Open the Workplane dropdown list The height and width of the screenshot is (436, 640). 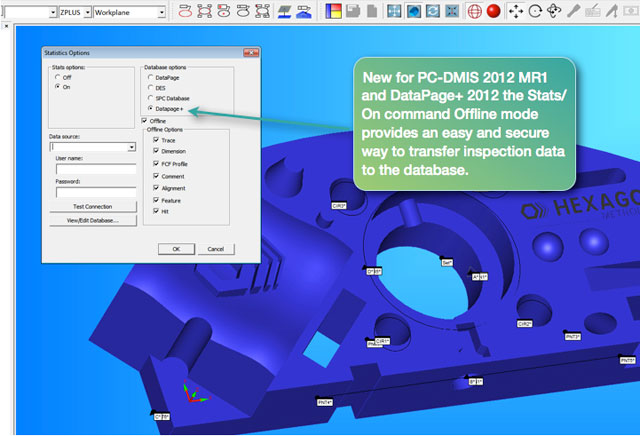163,13
